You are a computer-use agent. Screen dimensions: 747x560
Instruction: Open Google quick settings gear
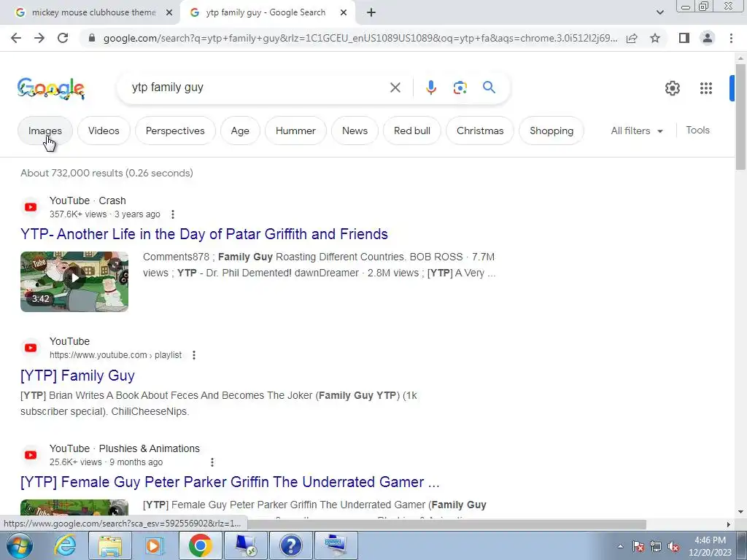pyautogui.click(x=672, y=88)
